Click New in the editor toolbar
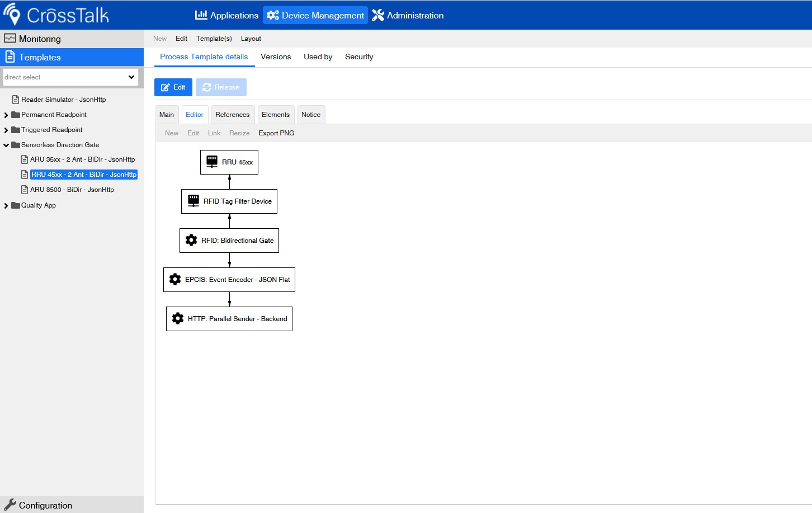This screenshot has height=513, width=812. pos(172,133)
